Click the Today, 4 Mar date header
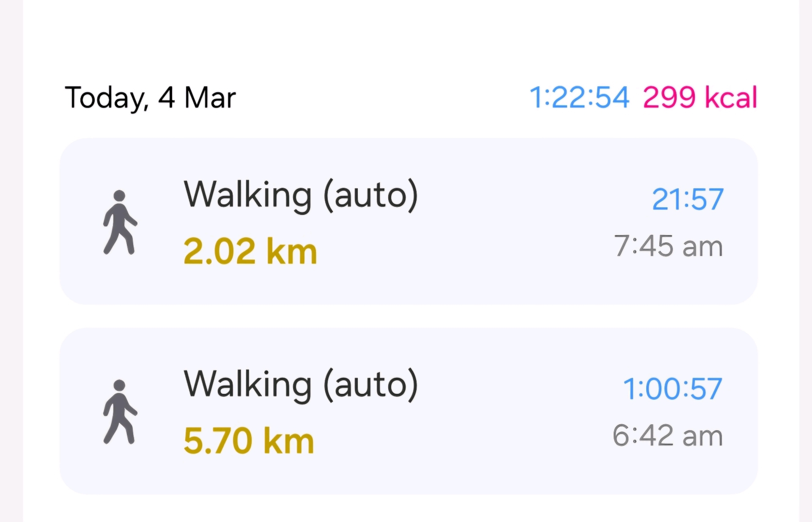 coord(150,98)
